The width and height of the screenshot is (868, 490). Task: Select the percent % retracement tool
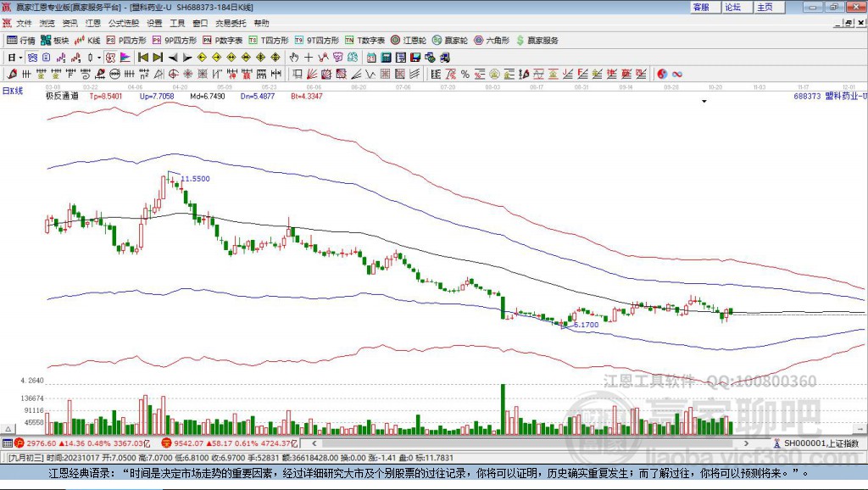465,75
